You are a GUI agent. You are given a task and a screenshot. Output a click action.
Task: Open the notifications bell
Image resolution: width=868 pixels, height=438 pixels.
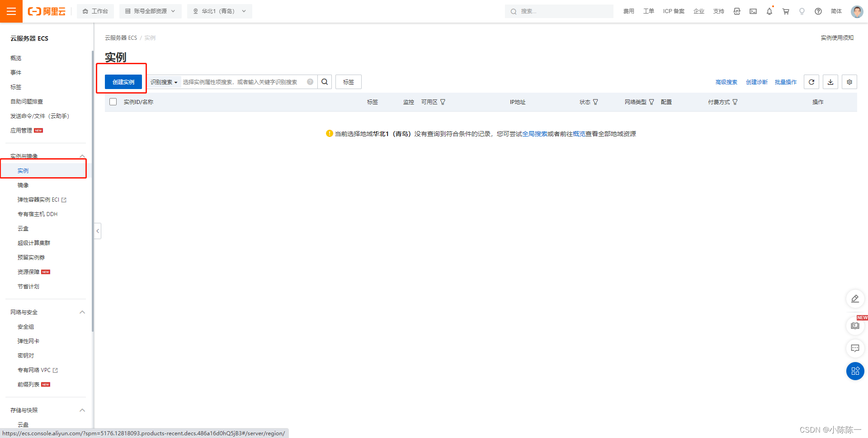coord(769,11)
